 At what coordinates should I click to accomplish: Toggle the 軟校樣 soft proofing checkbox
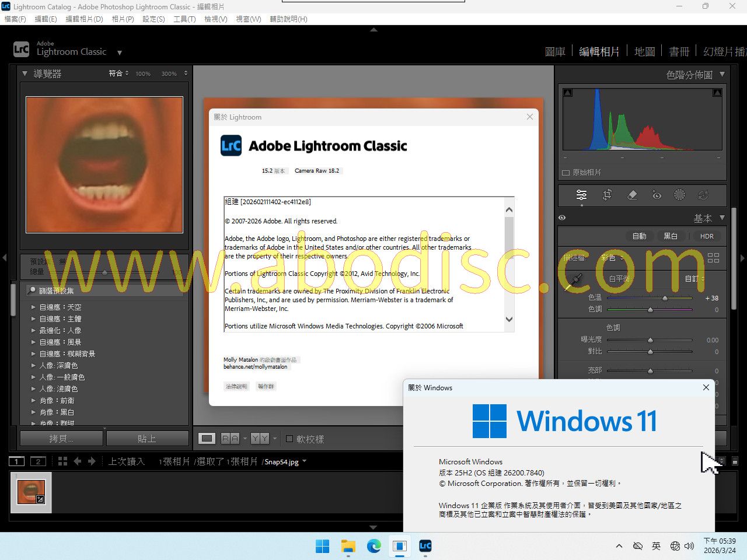tap(289, 439)
